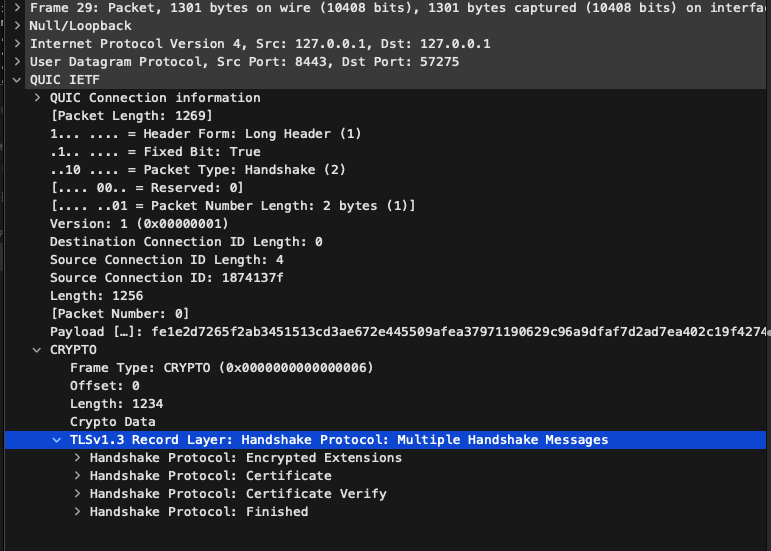
Task: Expand Handshake Protocol: Certificate Verify
Action: [x=77, y=493]
